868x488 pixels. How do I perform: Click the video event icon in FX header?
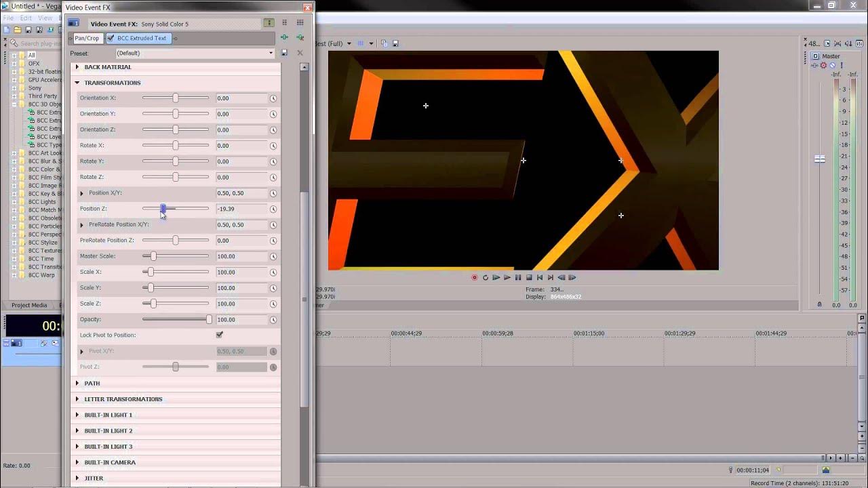tap(73, 23)
